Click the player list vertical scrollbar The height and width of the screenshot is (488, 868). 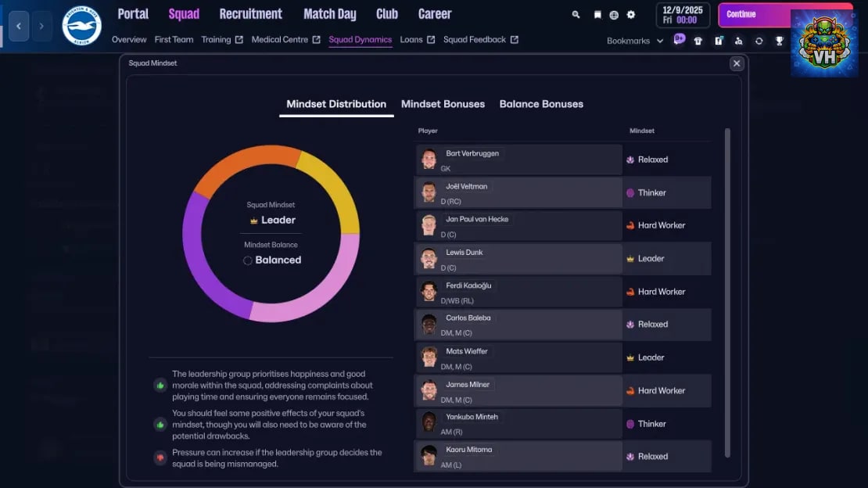(x=727, y=292)
